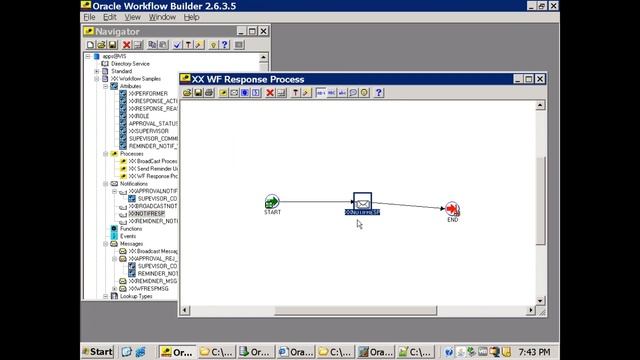Click scroll right arrow in process window
This screenshot has width=640, height=360.
[530, 311]
